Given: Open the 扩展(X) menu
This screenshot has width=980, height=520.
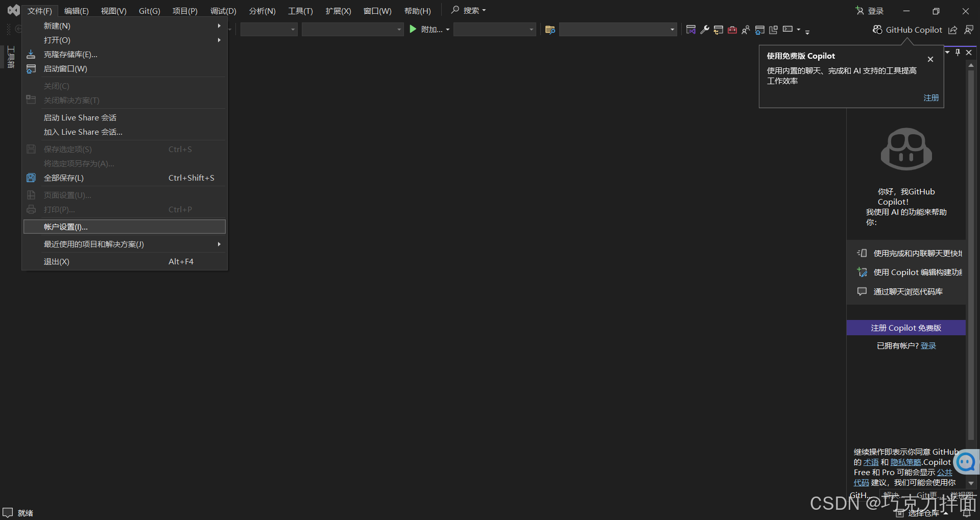Looking at the screenshot, I should tap(338, 11).
